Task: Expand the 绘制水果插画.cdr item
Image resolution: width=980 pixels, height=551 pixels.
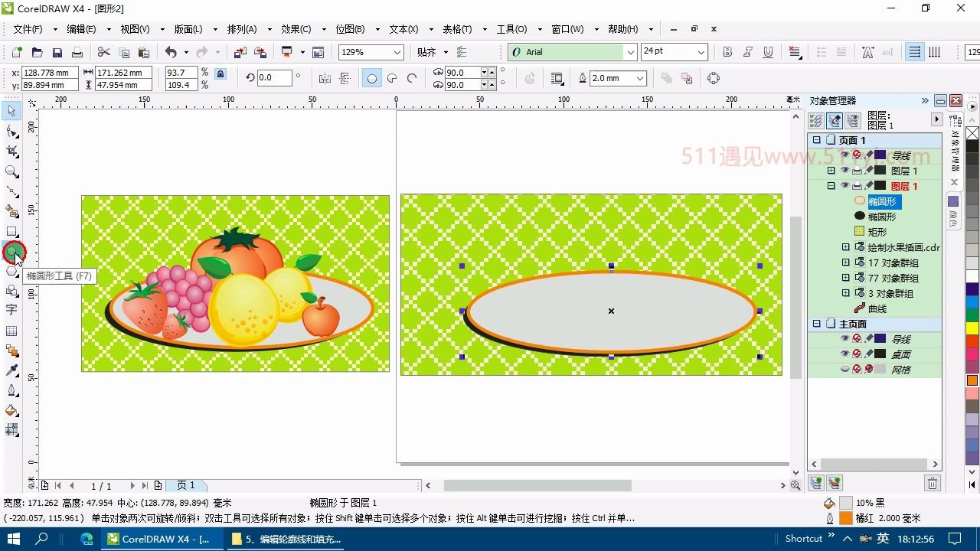Action: click(x=846, y=247)
